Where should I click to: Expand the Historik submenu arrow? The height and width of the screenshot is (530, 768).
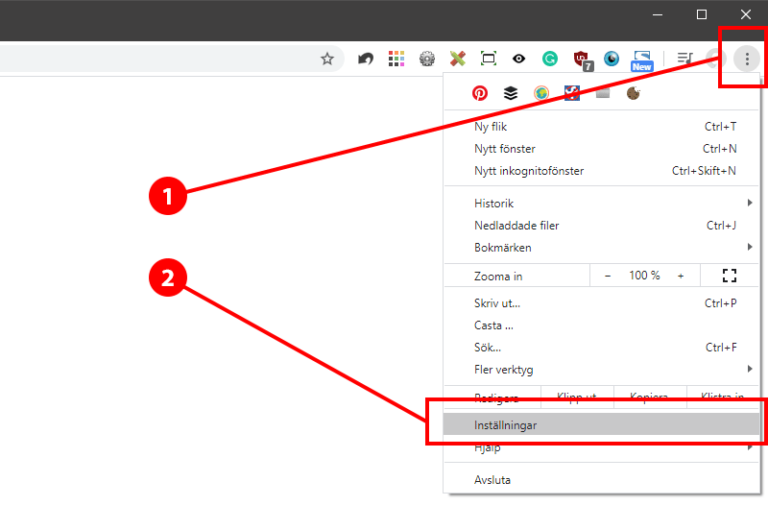749,203
